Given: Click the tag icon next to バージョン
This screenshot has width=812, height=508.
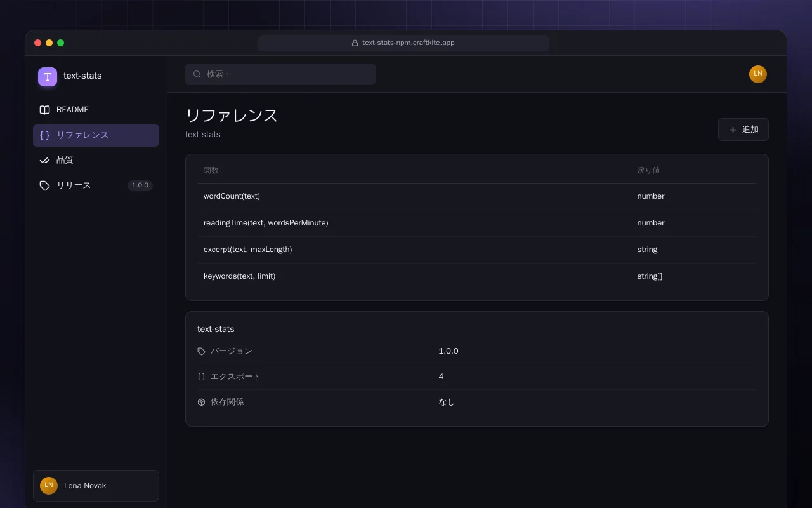Looking at the screenshot, I should coord(201,351).
